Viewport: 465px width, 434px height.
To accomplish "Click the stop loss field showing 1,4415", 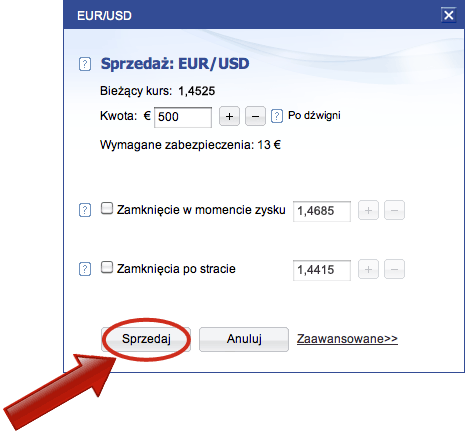I will [322, 270].
